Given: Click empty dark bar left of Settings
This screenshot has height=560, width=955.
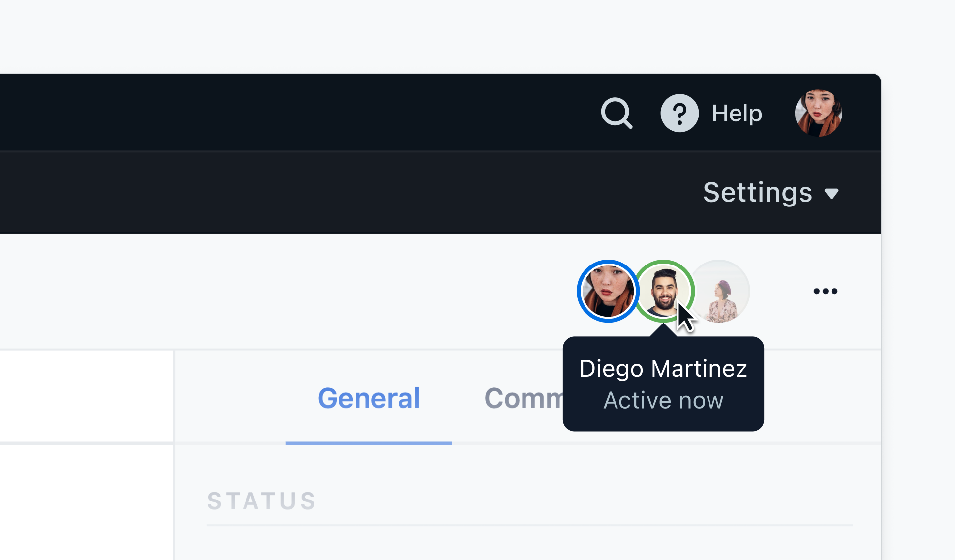Looking at the screenshot, I should click(344, 192).
